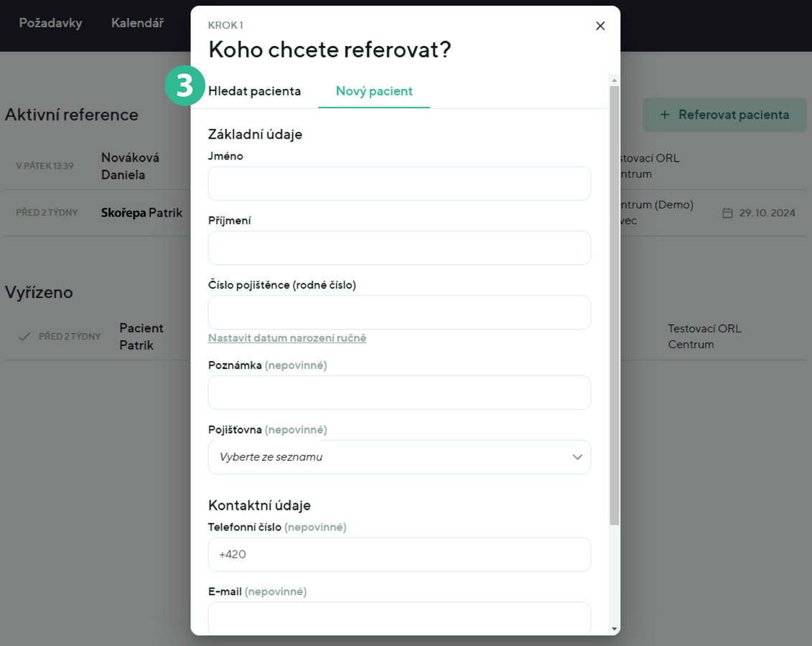Expand the Pojišťovna dropdown chevron
Screen dimensions: 812x646
coord(577,457)
